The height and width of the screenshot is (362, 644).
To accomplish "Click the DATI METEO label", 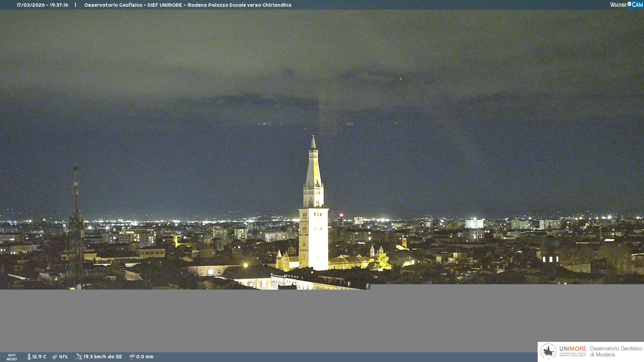I will (x=12, y=357).
